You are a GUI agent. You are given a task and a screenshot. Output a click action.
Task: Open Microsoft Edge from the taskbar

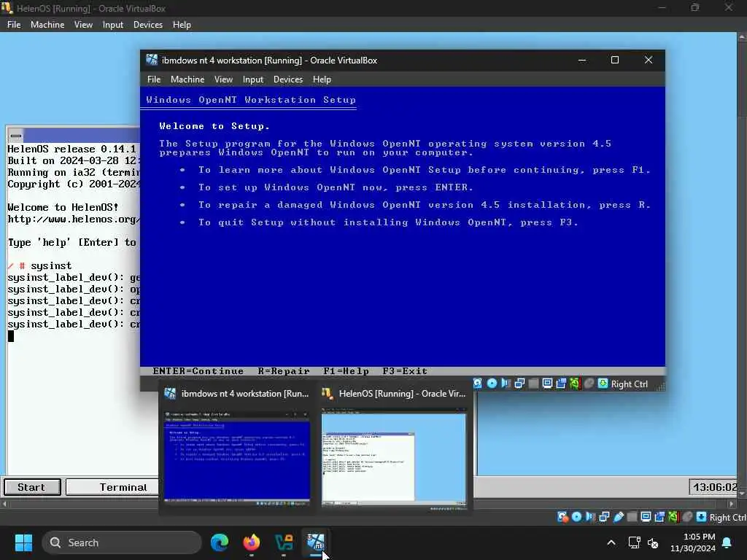pyautogui.click(x=219, y=542)
